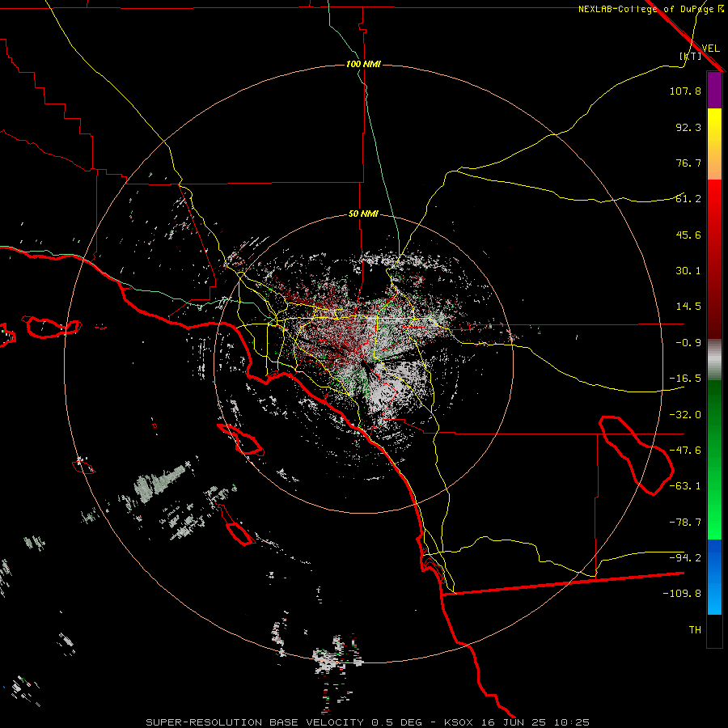Click the -63.1 velocity scale value
The image size is (728, 728).
coord(685,486)
